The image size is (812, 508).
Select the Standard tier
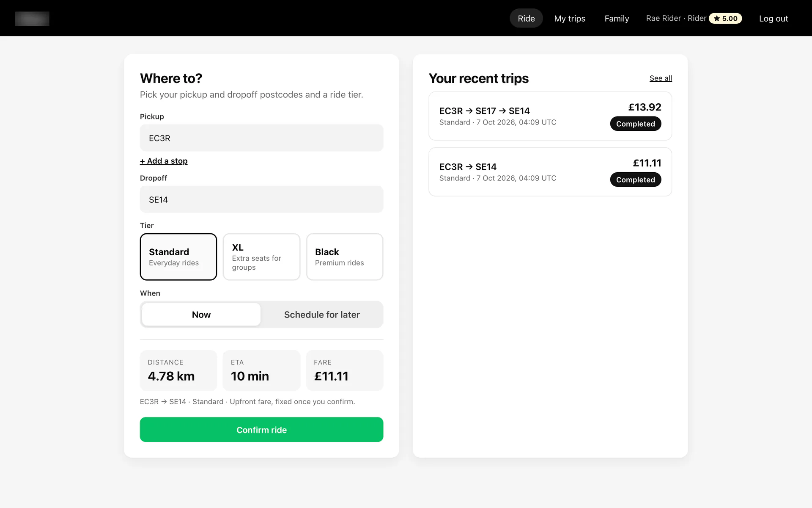pyautogui.click(x=178, y=257)
